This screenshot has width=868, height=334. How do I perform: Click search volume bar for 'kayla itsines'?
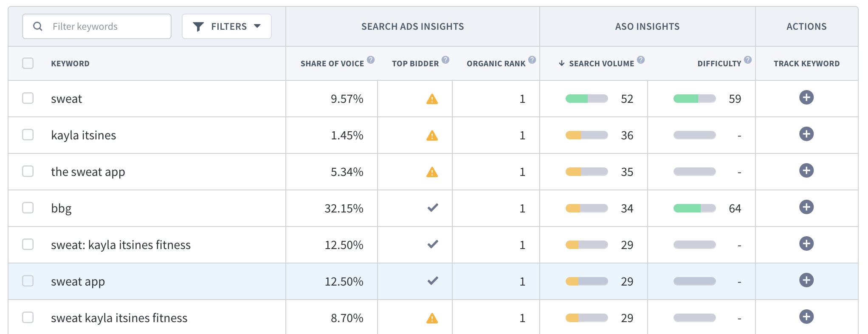[586, 136]
